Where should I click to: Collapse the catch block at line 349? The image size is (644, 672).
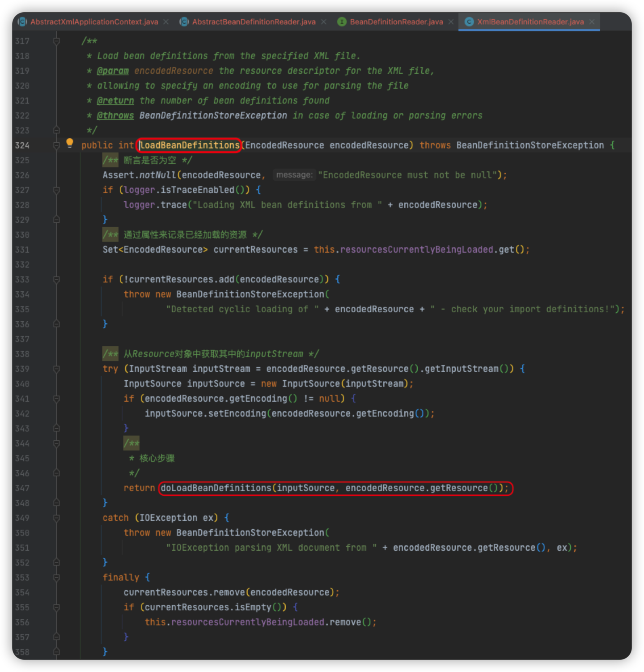point(56,518)
